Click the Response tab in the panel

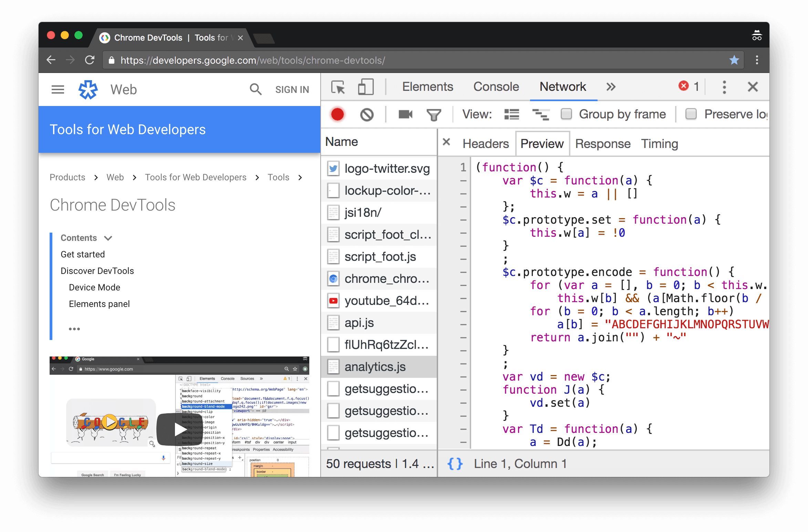coord(602,143)
